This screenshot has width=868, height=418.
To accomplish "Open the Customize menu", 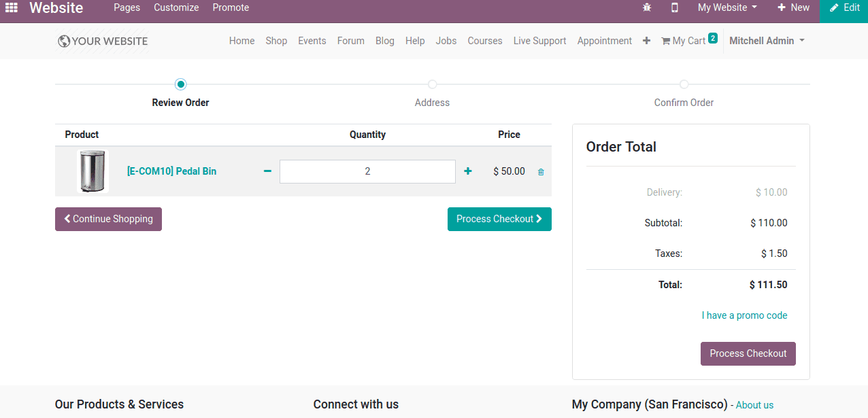I will click(x=176, y=7).
